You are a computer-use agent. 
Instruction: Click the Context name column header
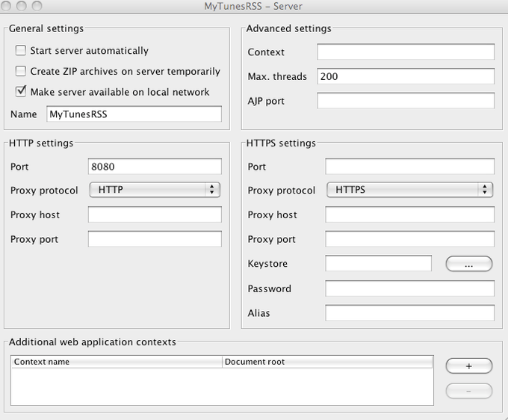[117, 362]
